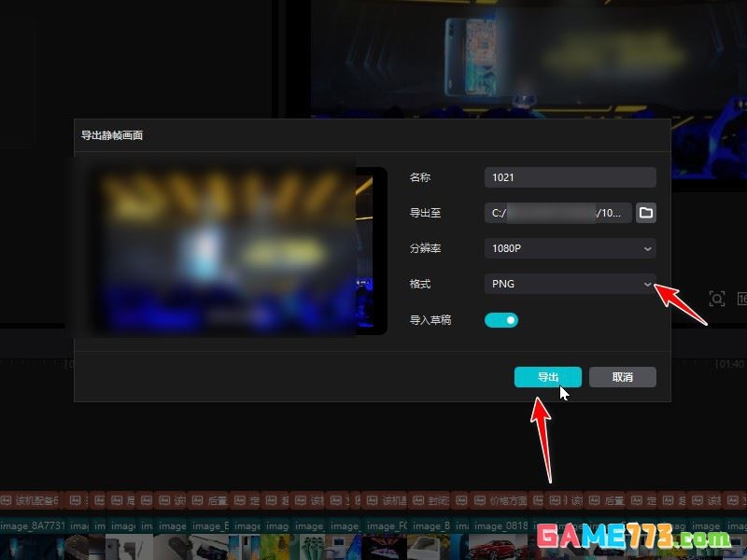Click the 导出至 path field
The image size is (747, 560).
point(557,213)
